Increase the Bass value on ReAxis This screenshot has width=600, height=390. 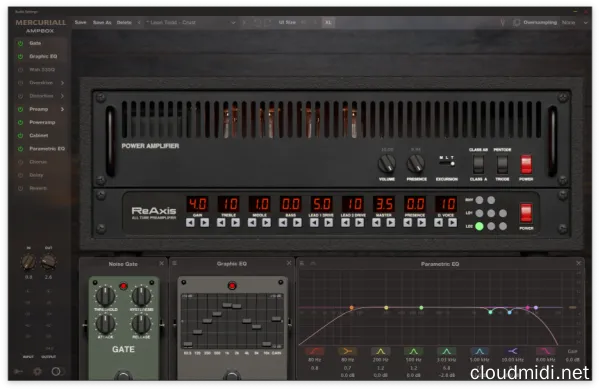(x=297, y=223)
